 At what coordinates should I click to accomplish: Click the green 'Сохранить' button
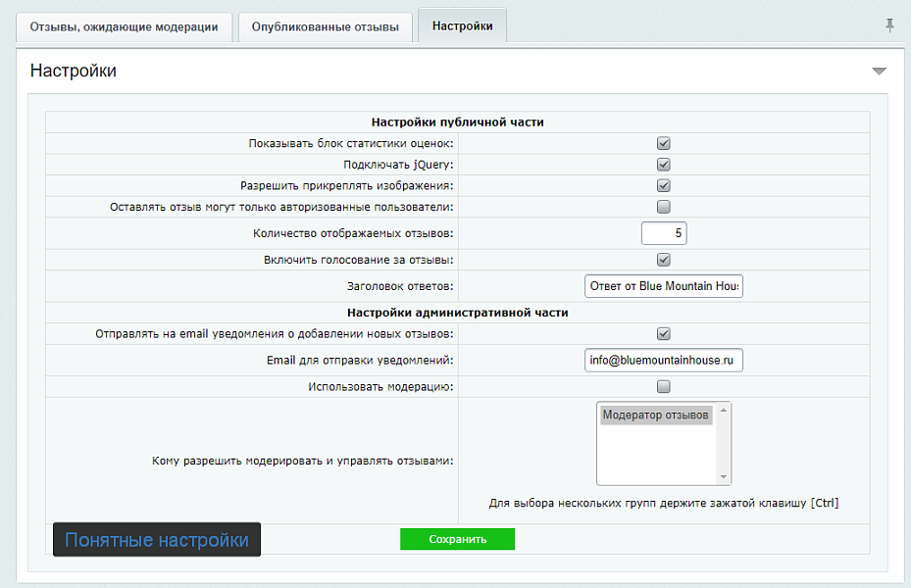(x=457, y=539)
